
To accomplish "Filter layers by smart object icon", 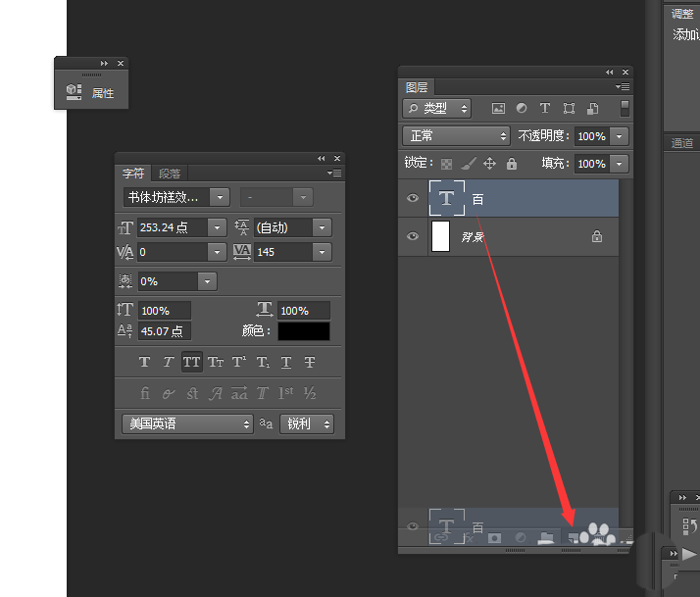I will pos(592,108).
